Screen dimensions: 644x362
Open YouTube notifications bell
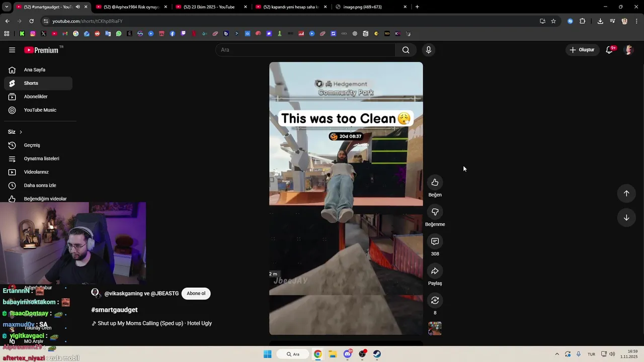(609, 50)
